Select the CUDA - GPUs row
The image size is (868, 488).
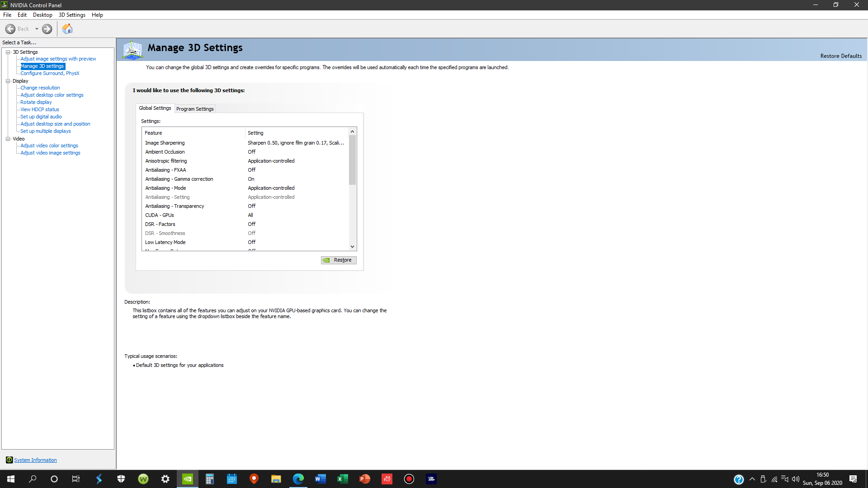pos(245,215)
